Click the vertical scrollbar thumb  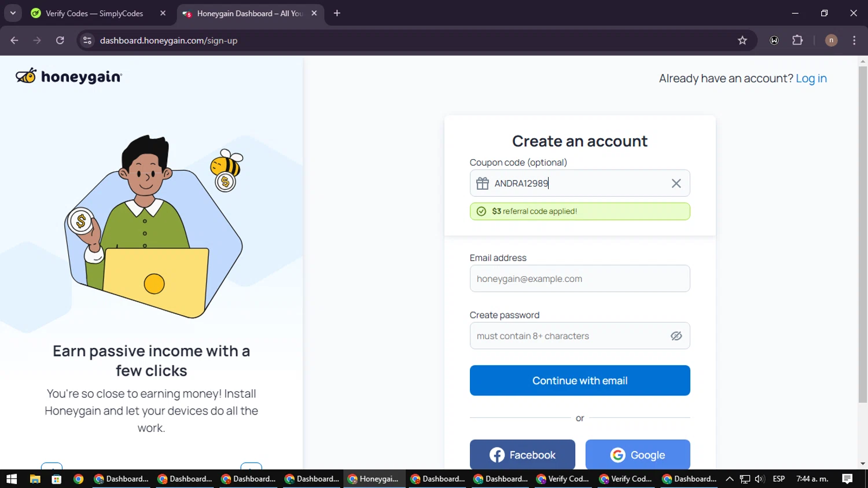pos(863,234)
